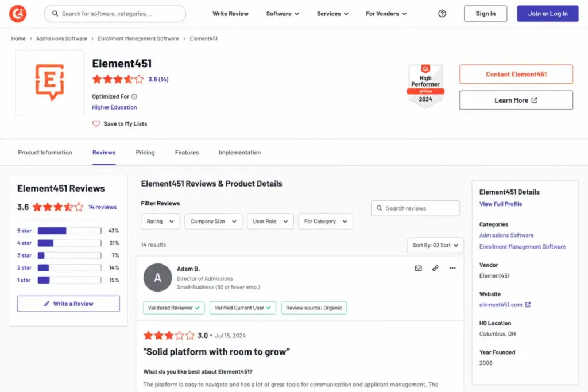Click Home in the breadcrumb

click(18, 38)
